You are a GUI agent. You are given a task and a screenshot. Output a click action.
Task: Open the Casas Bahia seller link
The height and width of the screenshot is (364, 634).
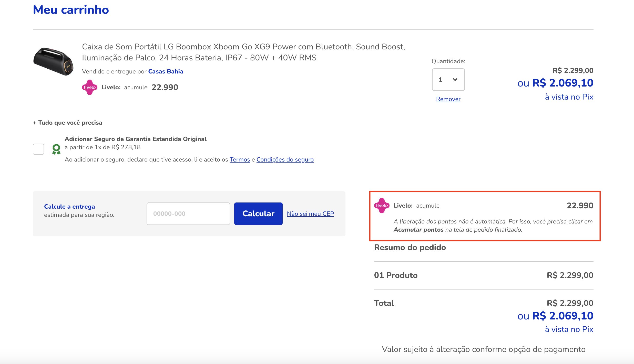(x=166, y=71)
